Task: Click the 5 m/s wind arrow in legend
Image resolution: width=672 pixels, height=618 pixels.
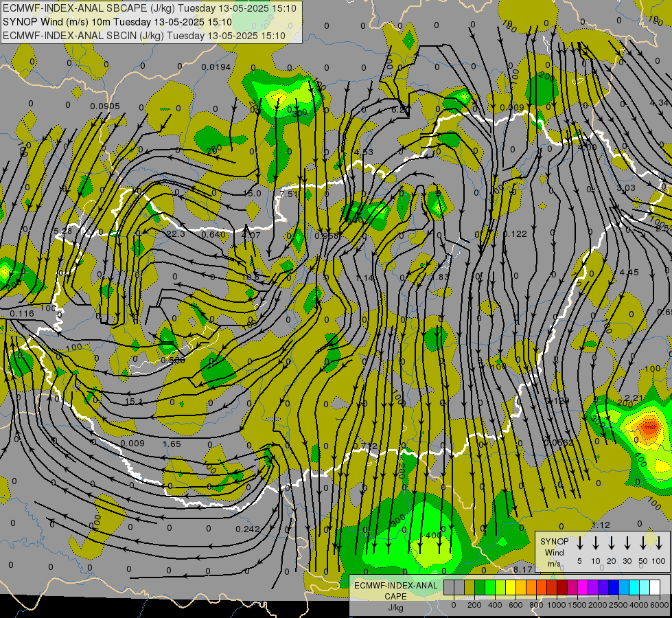Action: tap(580, 543)
